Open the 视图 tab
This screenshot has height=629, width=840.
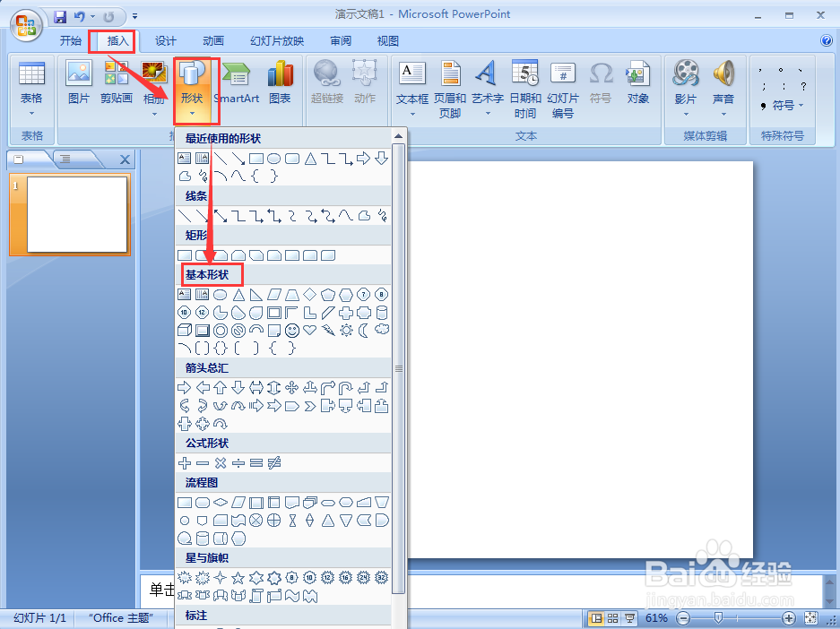tap(388, 40)
